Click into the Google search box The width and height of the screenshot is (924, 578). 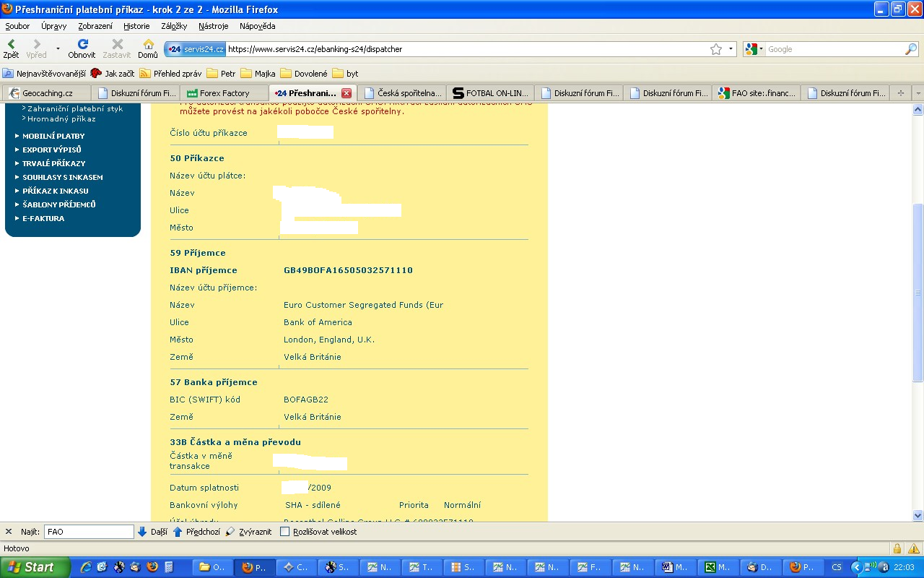(834, 49)
